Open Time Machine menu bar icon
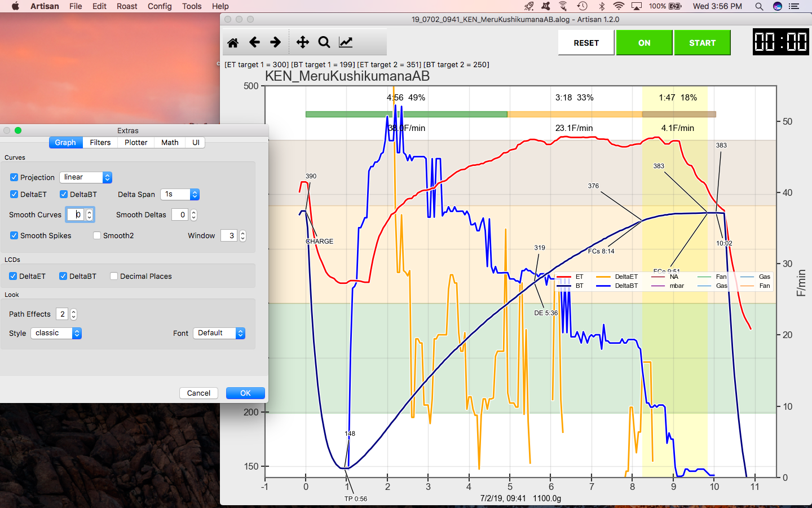The image size is (812, 508). (582, 6)
